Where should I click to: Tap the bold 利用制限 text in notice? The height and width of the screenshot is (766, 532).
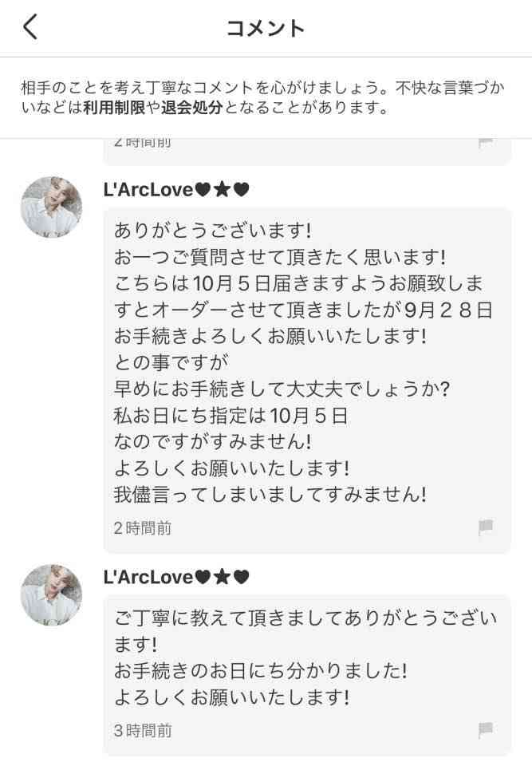click(114, 108)
